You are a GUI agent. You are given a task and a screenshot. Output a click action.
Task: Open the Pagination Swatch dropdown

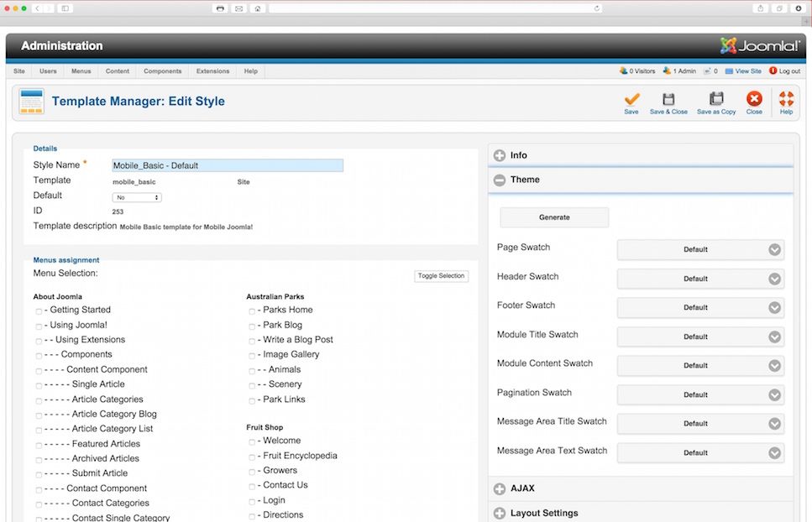pyautogui.click(x=700, y=394)
